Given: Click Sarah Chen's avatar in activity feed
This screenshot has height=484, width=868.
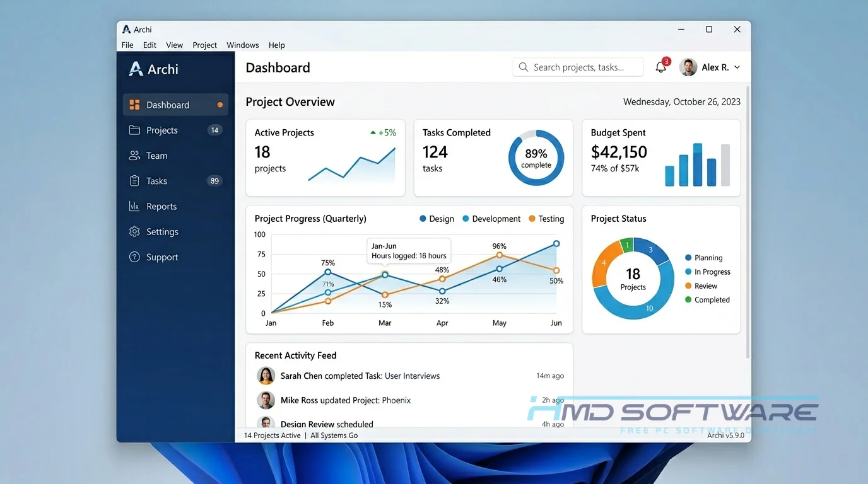Looking at the screenshot, I should pos(266,376).
